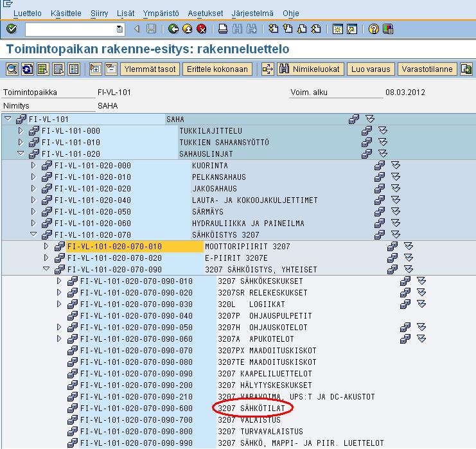Go to the Last page icon
Viewport: 476px width, 449px height.
(x=316, y=29)
